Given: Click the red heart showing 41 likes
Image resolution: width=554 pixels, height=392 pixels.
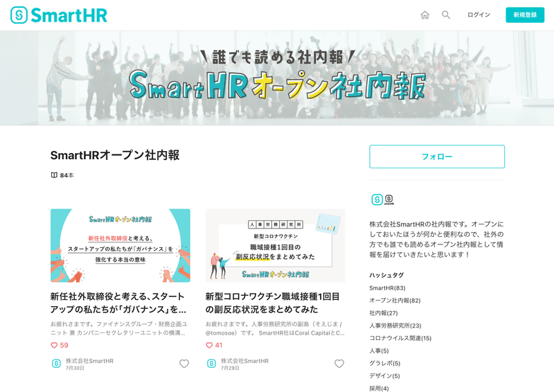Looking at the screenshot, I should pyautogui.click(x=209, y=346).
